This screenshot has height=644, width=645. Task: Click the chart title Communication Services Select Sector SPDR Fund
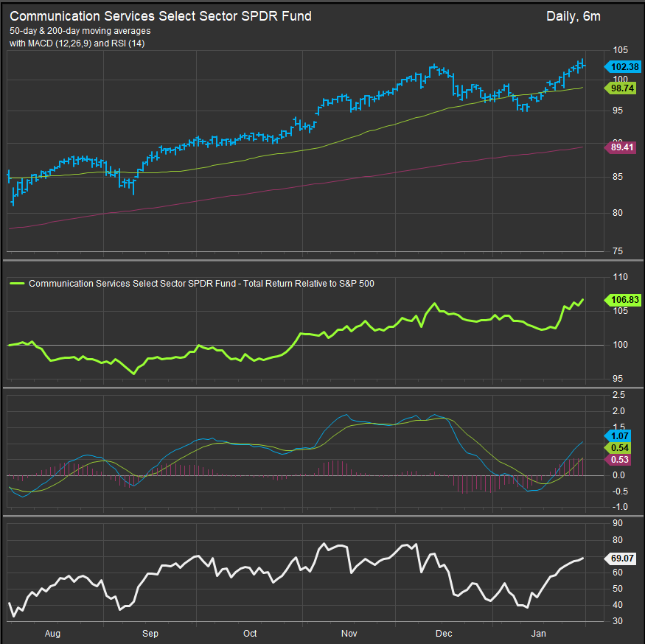(161, 16)
